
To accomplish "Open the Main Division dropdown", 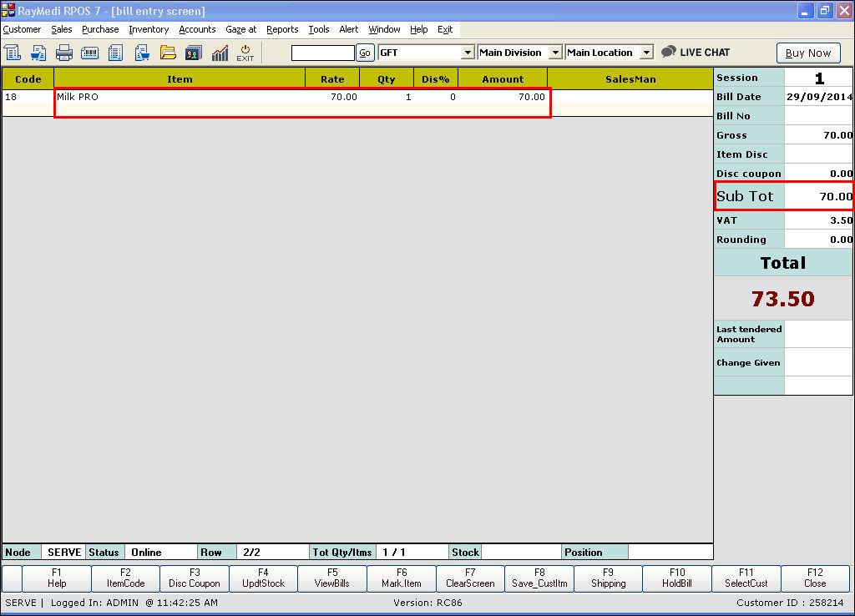I will click(555, 53).
